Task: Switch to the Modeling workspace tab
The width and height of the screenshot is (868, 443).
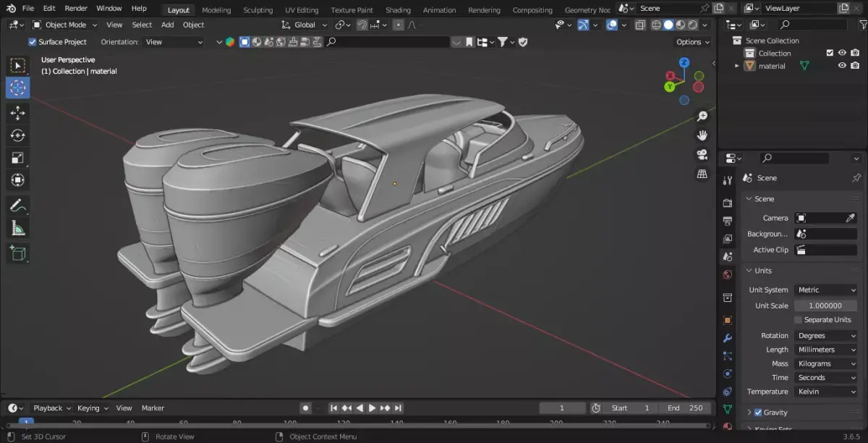Action: tap(216, 10)
